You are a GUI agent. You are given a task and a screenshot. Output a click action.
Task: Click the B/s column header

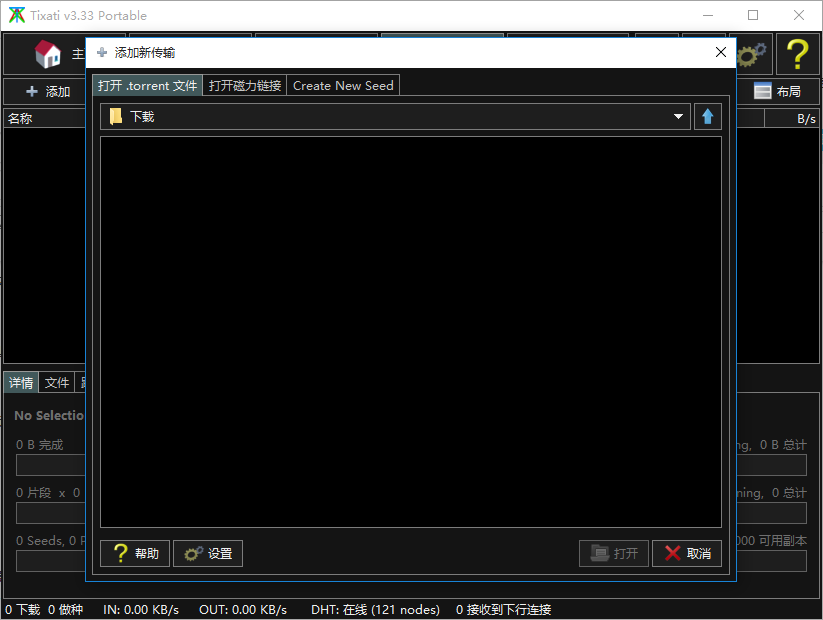[792, 119]
